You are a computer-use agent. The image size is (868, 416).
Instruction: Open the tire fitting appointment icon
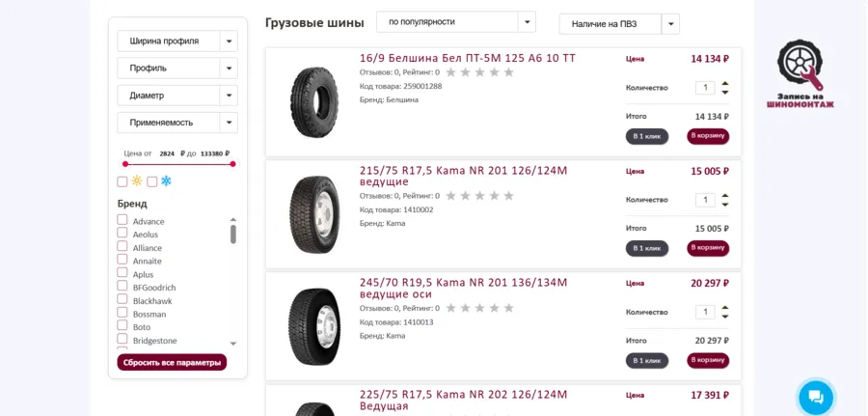800,73
